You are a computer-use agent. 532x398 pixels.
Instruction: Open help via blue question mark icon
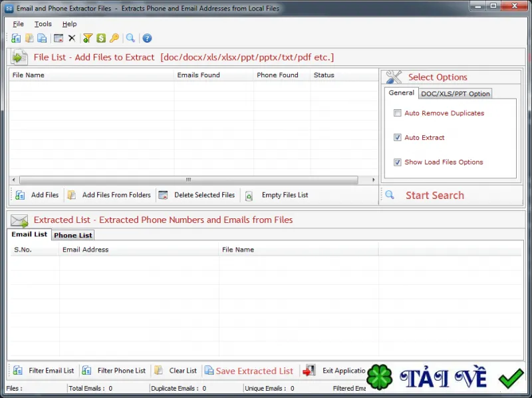147,38
